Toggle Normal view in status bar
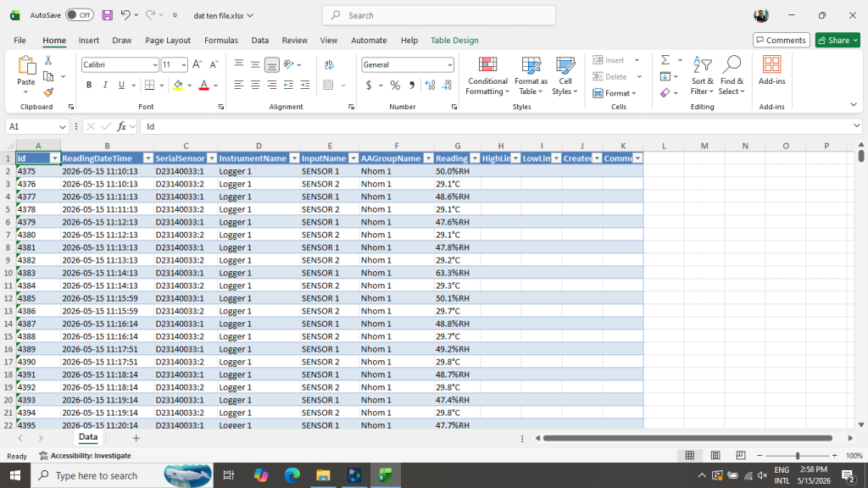The height and width of the screenshot is (488, 868). (x=690, y=455)
